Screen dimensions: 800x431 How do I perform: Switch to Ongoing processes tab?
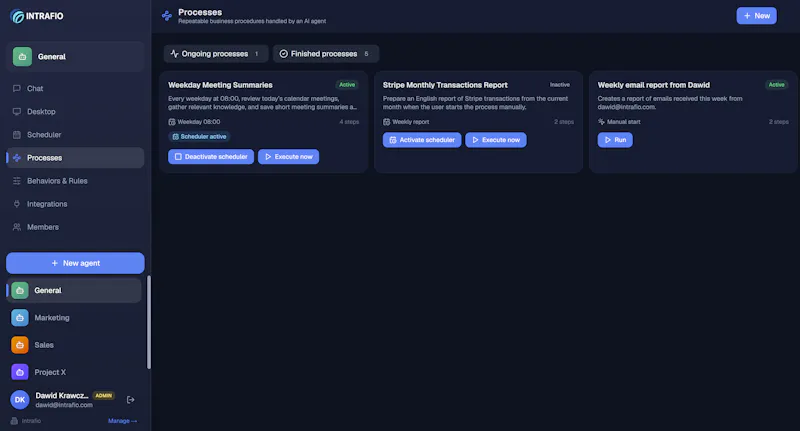216,54
